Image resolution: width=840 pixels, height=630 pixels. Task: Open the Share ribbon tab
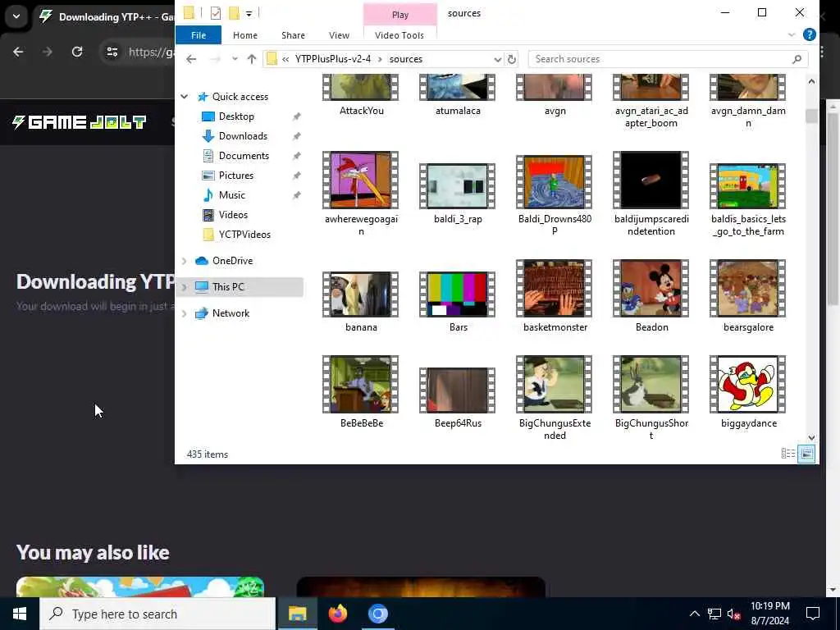tap(293, 35)
